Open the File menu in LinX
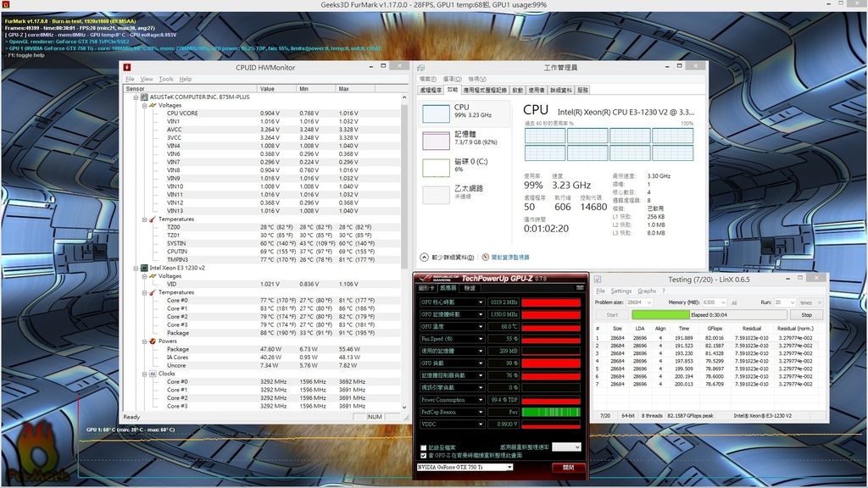Image resolution: width=868 pixels, height=488 pixels. coord(600,291)
